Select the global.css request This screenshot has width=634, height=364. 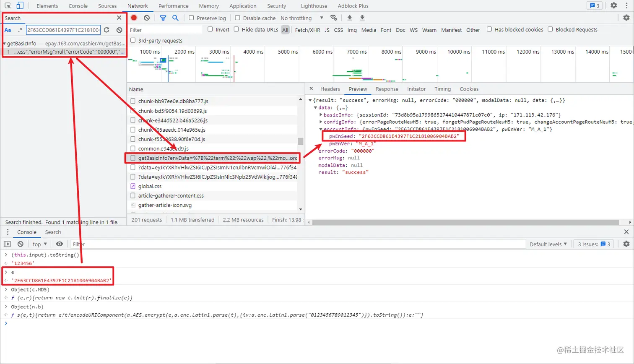point(213,186)
